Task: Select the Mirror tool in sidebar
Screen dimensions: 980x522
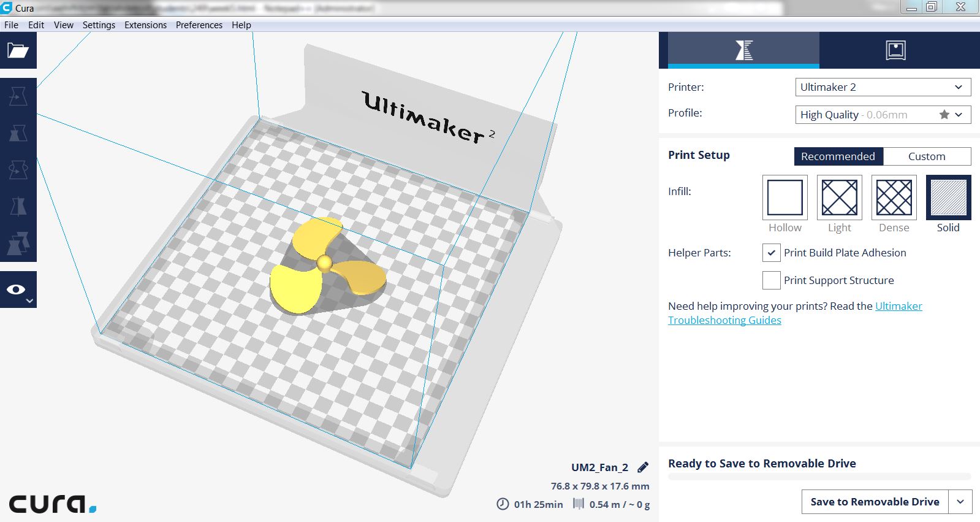Action: pos(18,207)
